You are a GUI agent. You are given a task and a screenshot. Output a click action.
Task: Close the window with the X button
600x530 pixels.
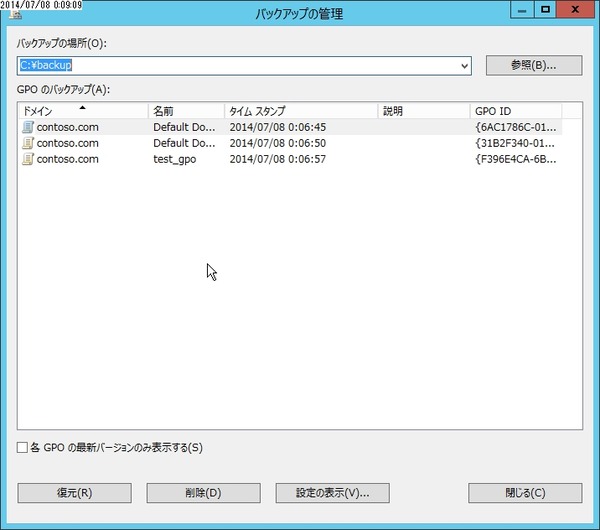tap(575, 10)
